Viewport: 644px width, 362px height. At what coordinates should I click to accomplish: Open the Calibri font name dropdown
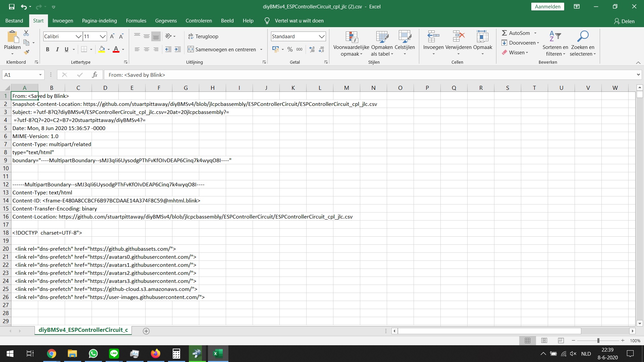78,36
